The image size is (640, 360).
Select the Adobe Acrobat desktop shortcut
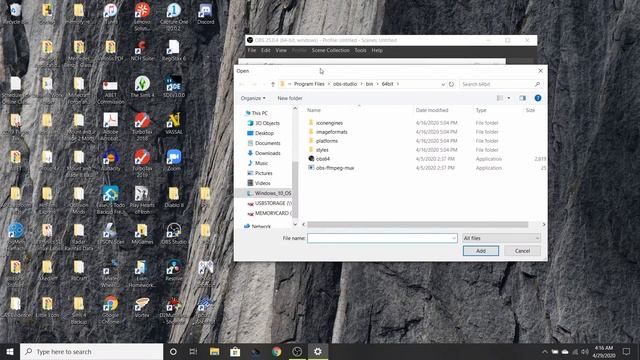click(110, 127)
